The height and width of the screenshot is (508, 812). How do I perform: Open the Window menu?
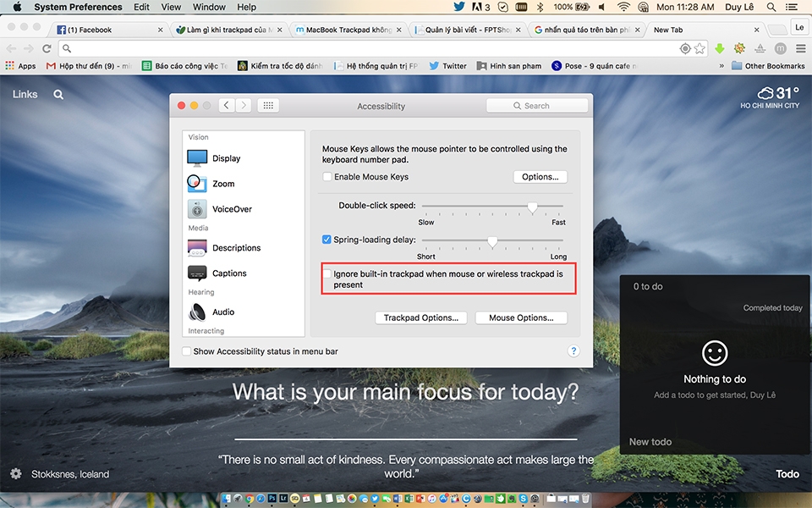[x=209, y=7]
